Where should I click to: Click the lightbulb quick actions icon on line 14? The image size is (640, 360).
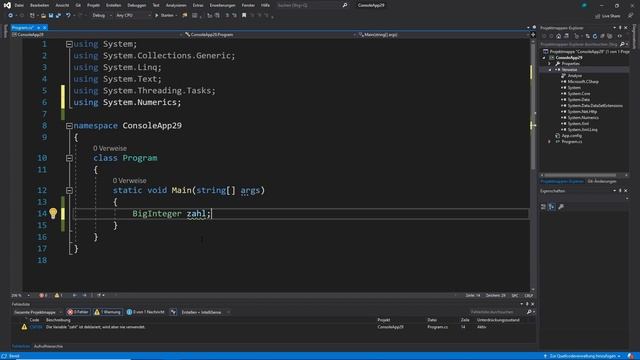(53, 213)
